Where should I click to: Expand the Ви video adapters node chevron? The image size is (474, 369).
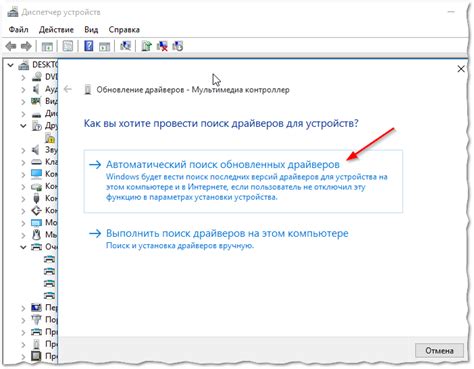[x=23, y=101]
